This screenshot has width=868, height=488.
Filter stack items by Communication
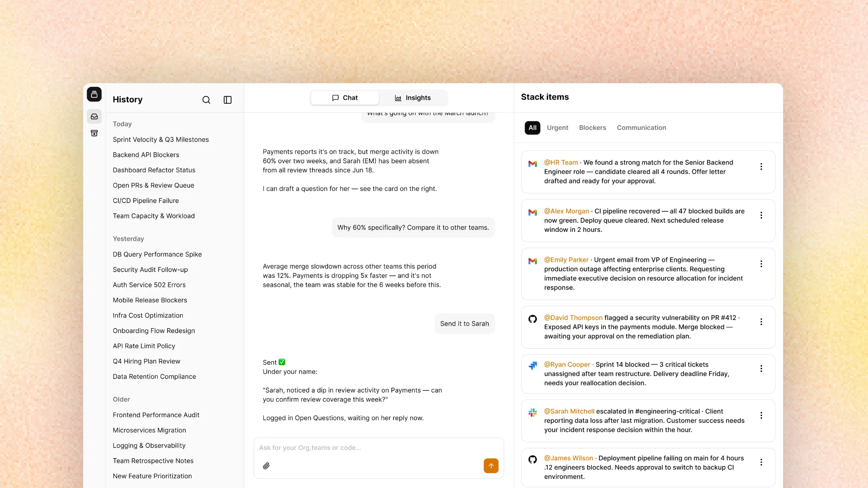[641, 128]
